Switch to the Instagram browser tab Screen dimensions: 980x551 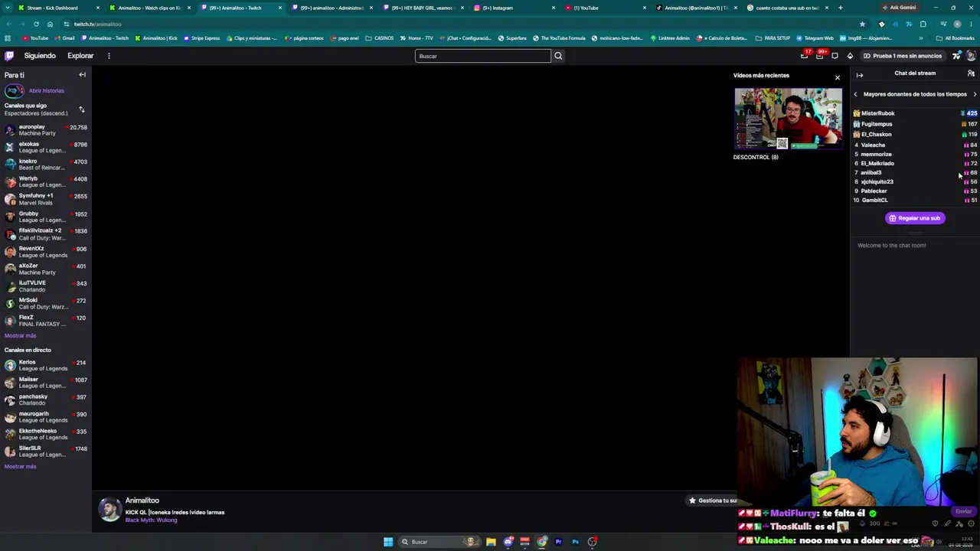pos(514,8)
